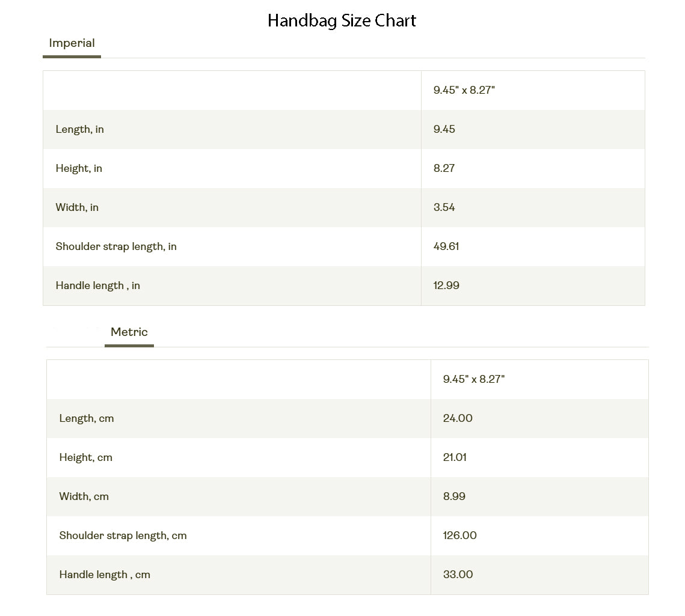
Task: Click the 24.00 length value
Action: point(457,418)
